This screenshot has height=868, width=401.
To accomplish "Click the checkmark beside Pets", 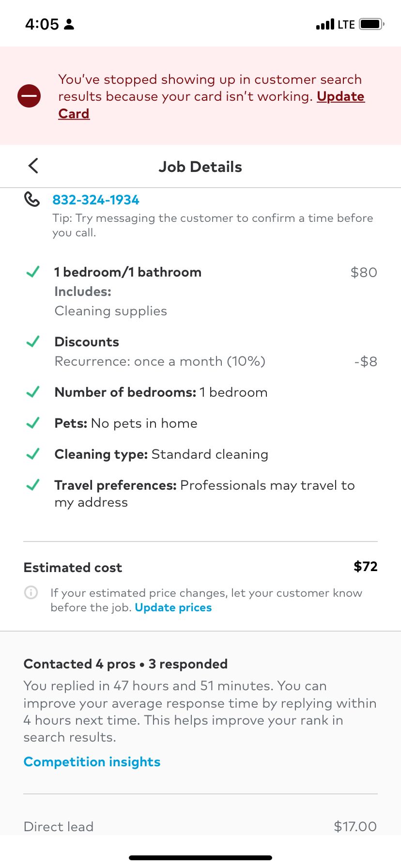I will (x=33, y=423).
